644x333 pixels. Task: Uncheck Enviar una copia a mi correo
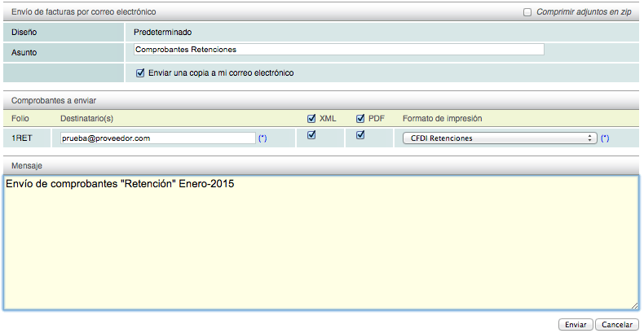click(140, 72)
